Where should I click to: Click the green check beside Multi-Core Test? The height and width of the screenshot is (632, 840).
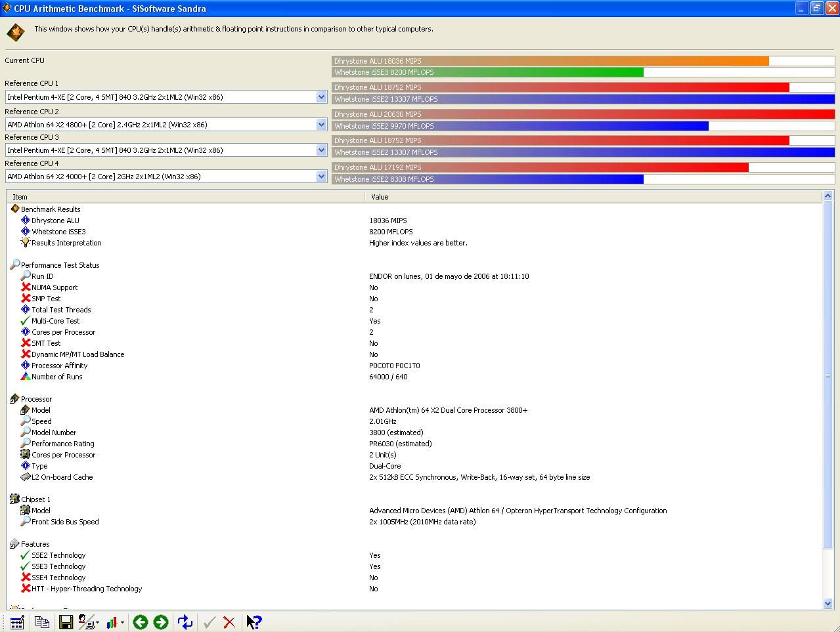(x=26, y=321)
